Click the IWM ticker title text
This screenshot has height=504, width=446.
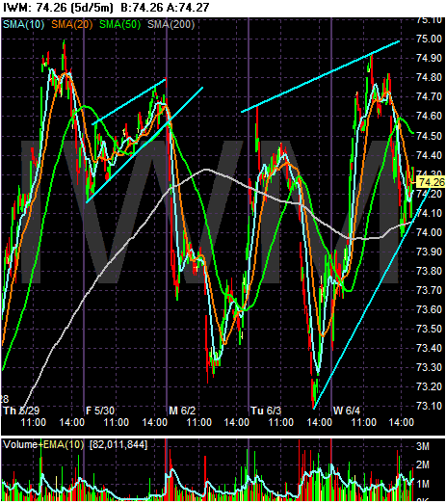[x=16, y=7]
